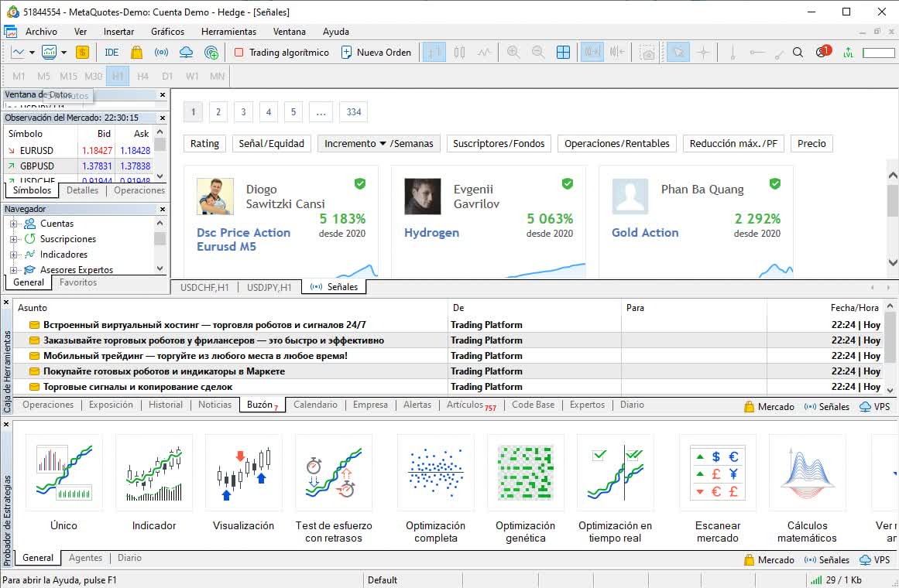Click the Nueva Orden button

pyautogui.click(x=376, y=52)
